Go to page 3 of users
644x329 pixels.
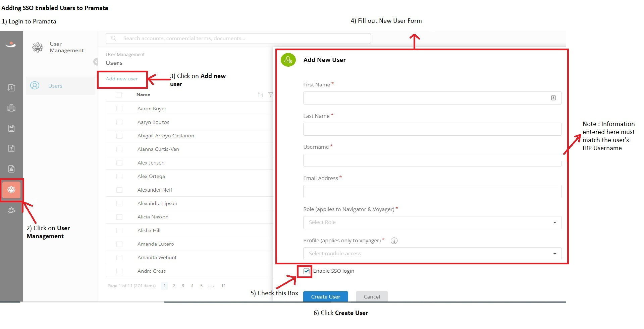coord(183,286)
